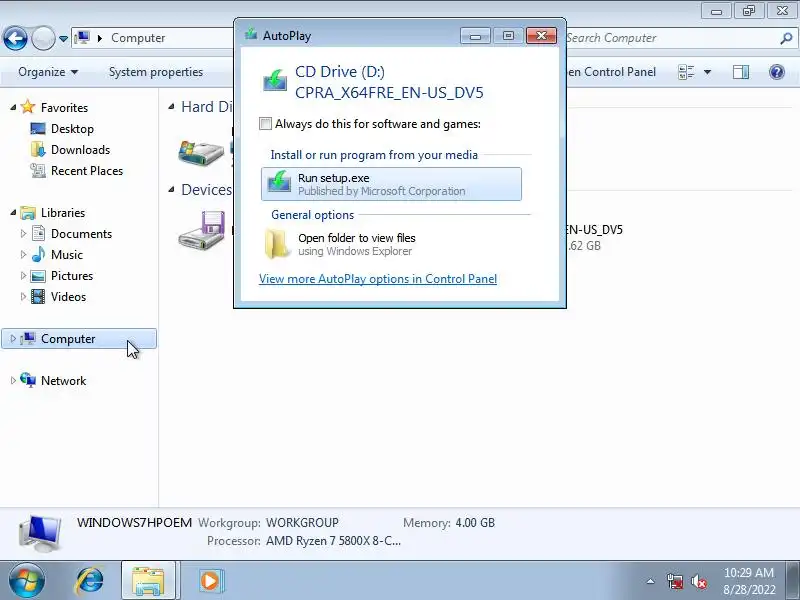800x600 pixels.
Task: Click the Videos film strip icon
Action: [38, 296]
